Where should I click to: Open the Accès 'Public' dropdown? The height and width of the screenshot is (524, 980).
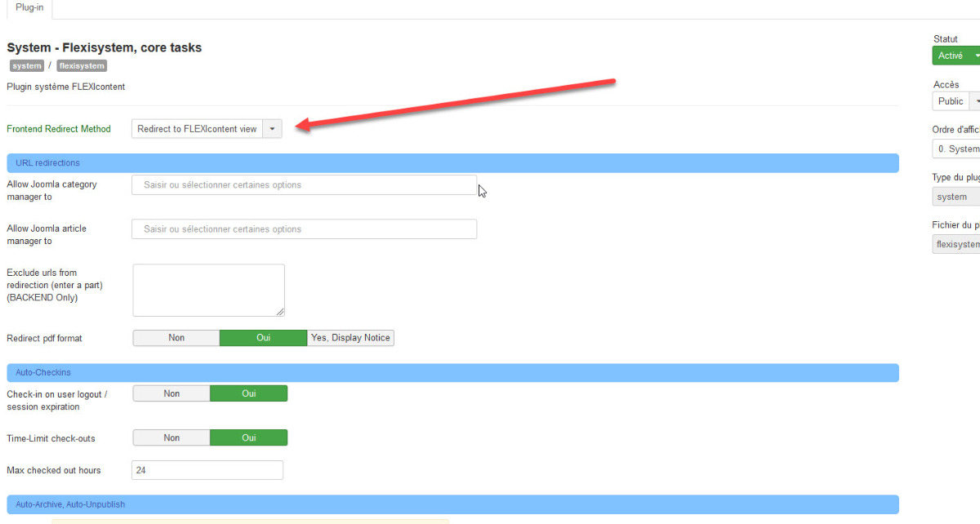(x=955, y=101)
